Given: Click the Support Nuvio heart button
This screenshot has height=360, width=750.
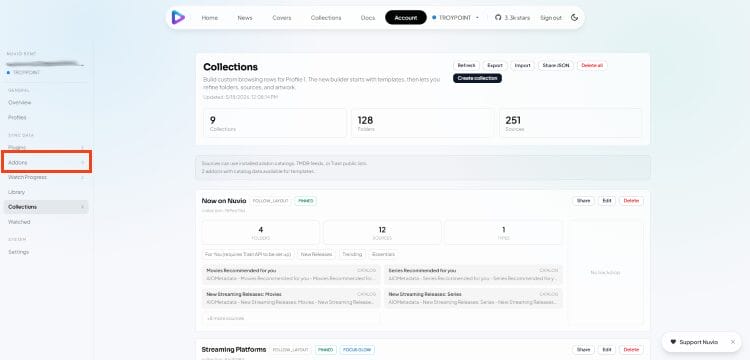Looking at the screenshot, I should tap(694, 342).
